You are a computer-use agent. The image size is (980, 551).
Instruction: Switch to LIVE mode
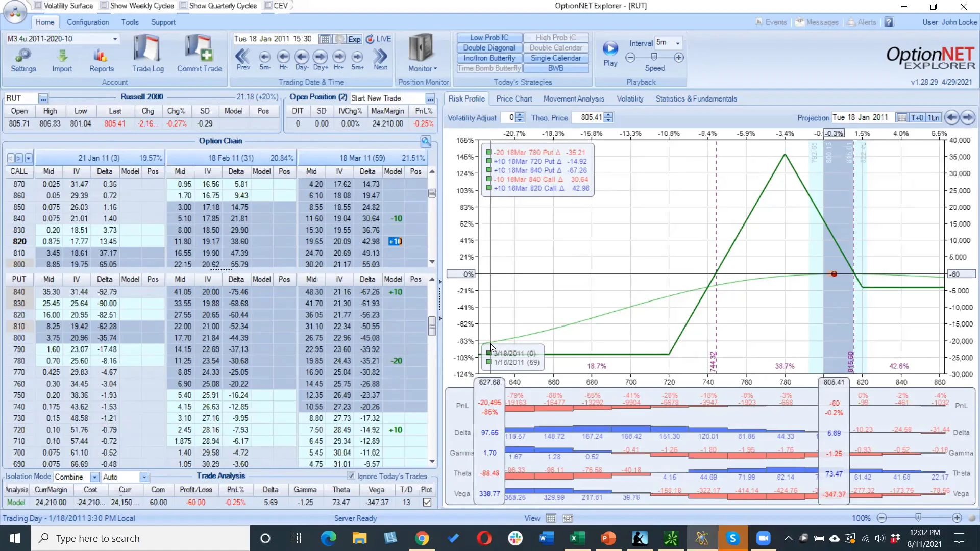[x=378, y=39]
